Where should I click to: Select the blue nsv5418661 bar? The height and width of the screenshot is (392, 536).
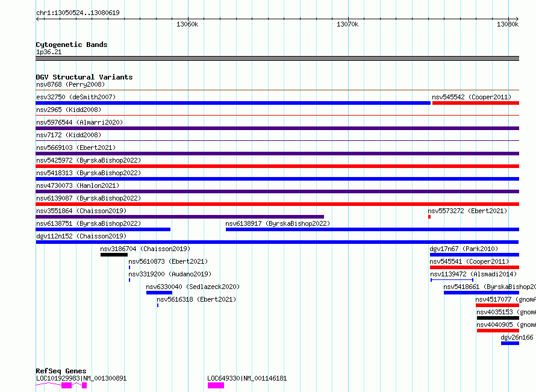pyautogui.click(x=482, y=293)
